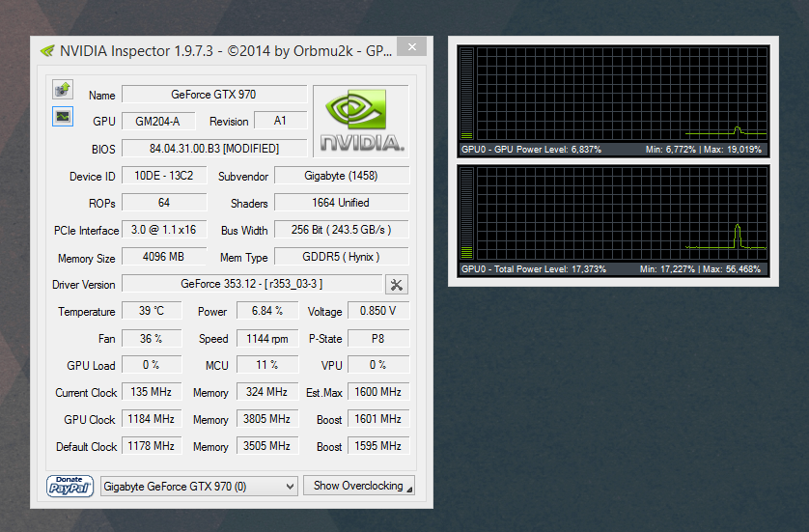Click the NVIDIA Inspector title bar icon
This screenshot has width=809, height=532.
(46, 51)
